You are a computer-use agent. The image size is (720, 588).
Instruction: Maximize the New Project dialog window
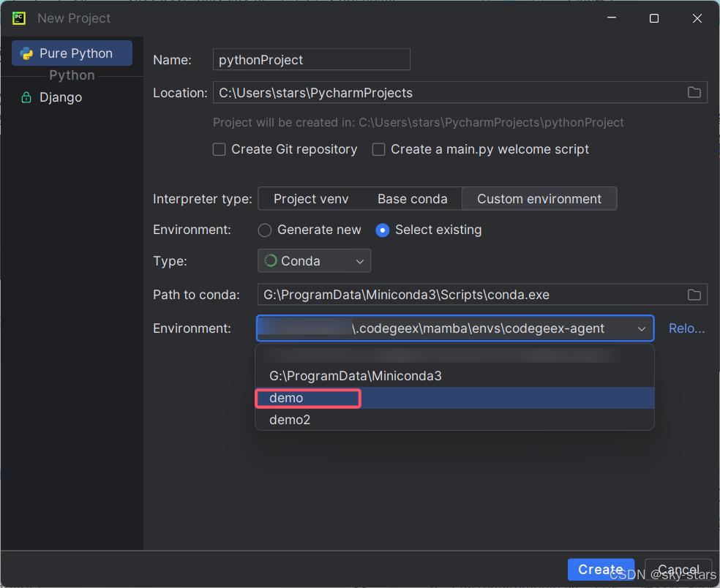click(x=654, y=18)
